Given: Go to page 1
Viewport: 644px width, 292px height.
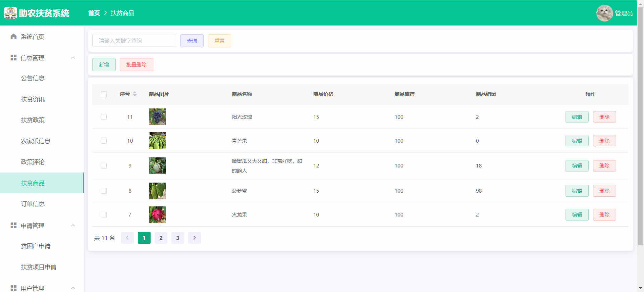Looking at the screenshot, I should click(x=144, y=238).
